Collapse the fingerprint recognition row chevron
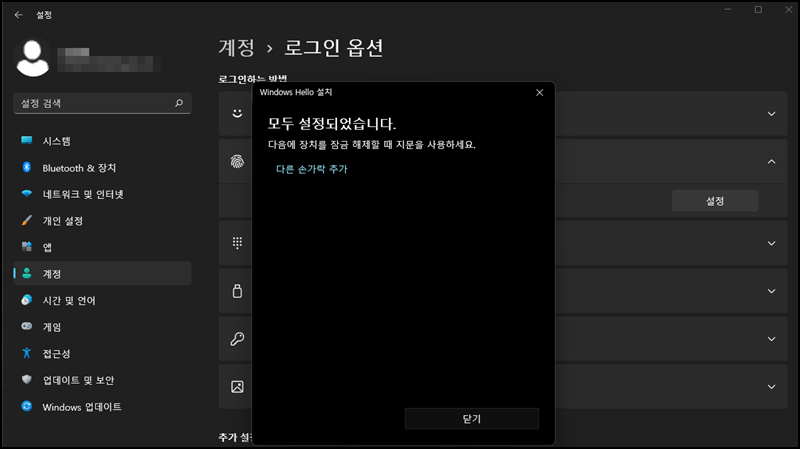800x449 pixels. tap(771, 162)
